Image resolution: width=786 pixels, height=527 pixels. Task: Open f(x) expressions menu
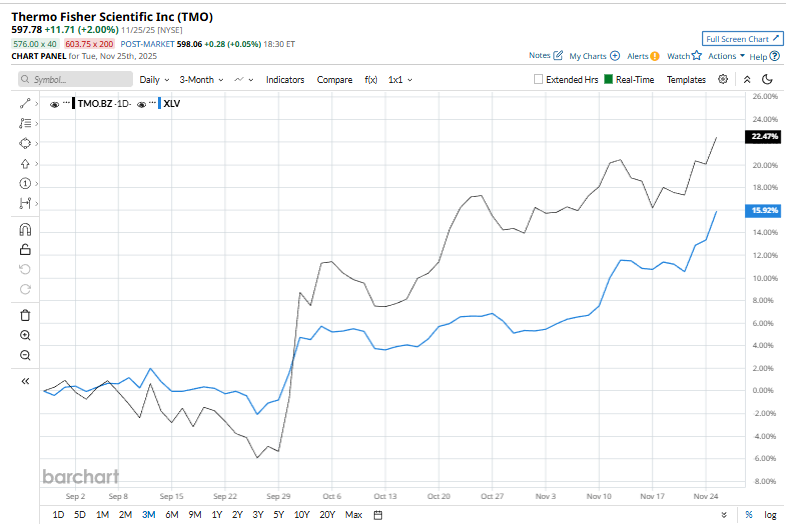coord(370,80)
